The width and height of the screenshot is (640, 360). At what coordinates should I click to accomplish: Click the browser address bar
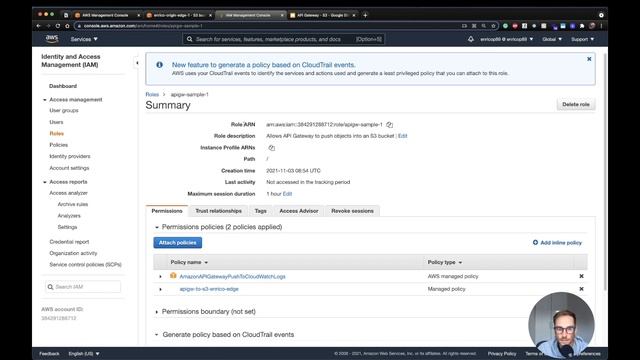(x=269, y=26)
